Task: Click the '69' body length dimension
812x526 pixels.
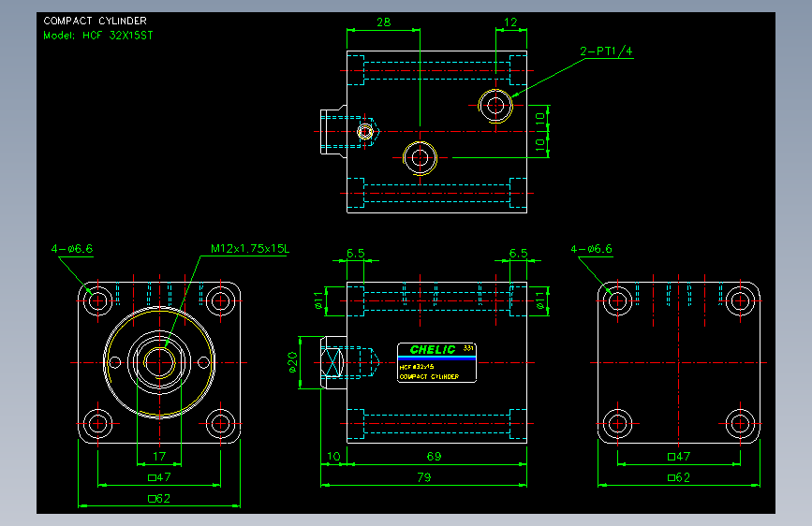Action: pos(434,456)
